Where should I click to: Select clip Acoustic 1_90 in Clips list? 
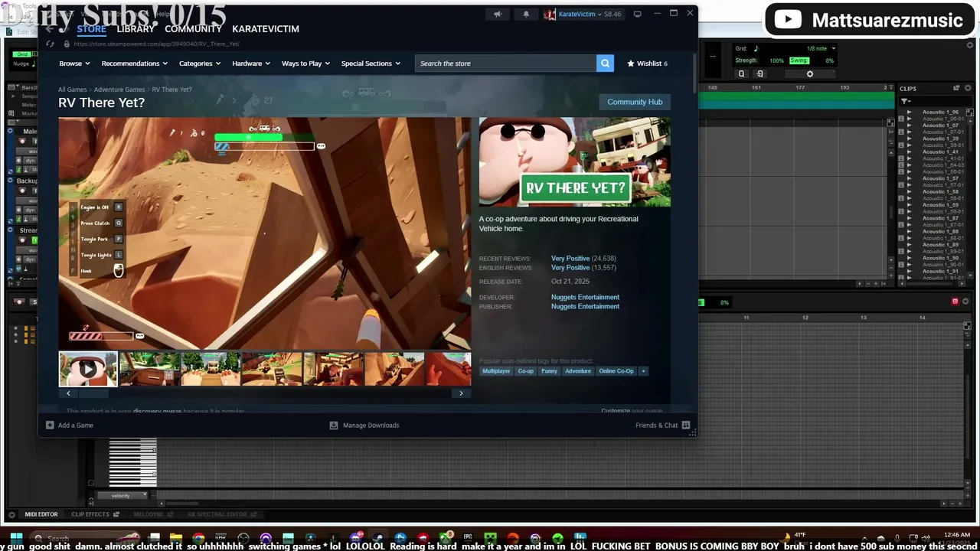[x=939, y=258]
